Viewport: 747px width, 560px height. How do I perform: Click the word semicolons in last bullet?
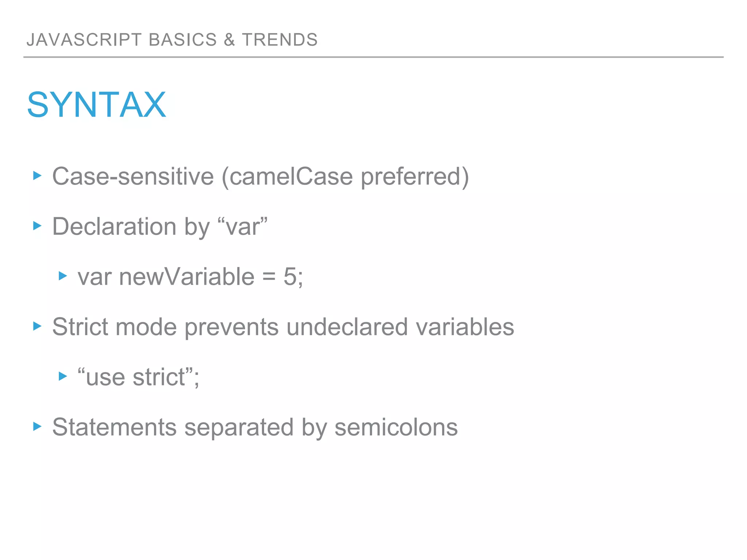[x=396, y=427]
